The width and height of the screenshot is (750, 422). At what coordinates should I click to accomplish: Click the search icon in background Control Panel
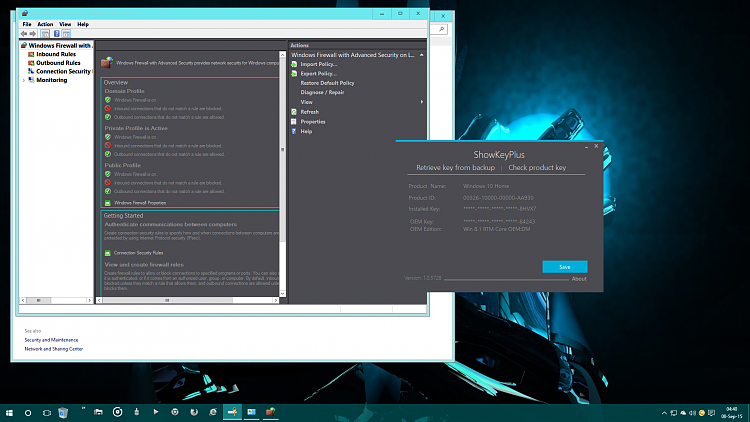tap(441, 30)
